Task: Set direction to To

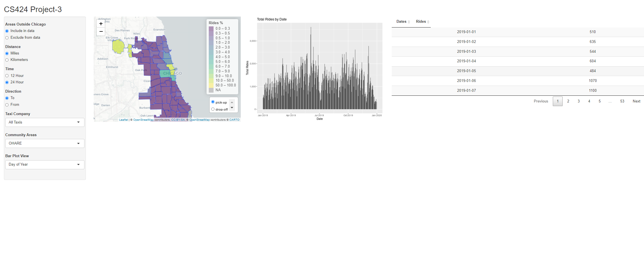Action: click(7, 98)
